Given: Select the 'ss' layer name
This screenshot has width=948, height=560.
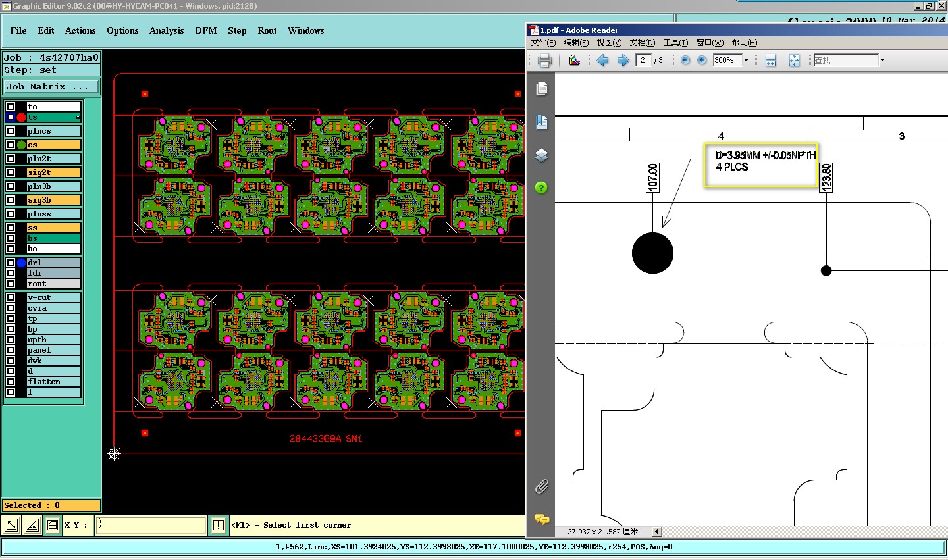Looking at the screenshot, I should tap(54, 228).
